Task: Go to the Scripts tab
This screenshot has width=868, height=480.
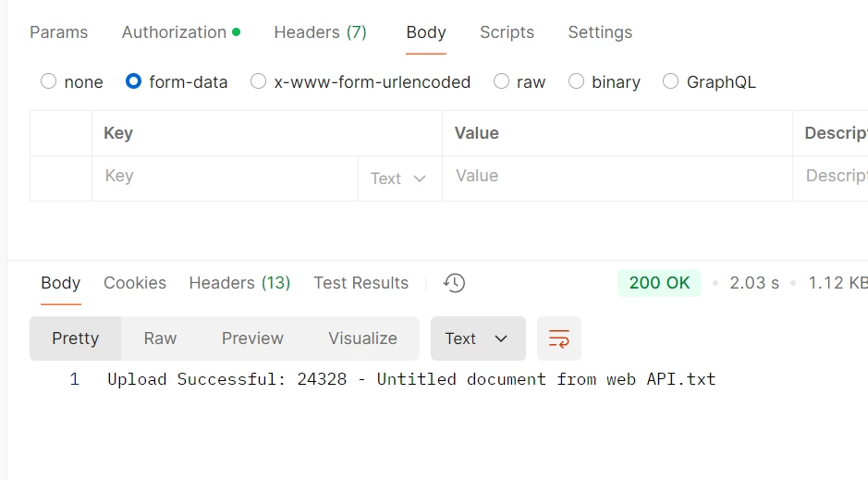Action: tap(507, 32)
